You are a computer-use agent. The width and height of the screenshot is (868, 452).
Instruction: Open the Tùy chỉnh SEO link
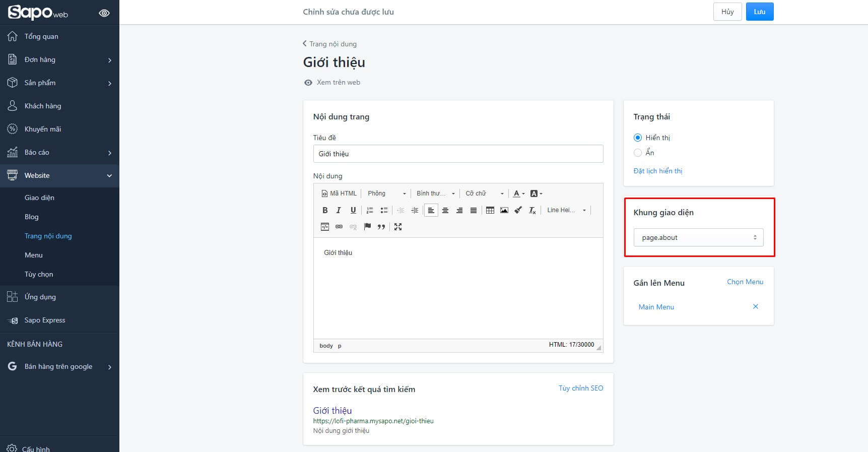[x=581, y=388]
